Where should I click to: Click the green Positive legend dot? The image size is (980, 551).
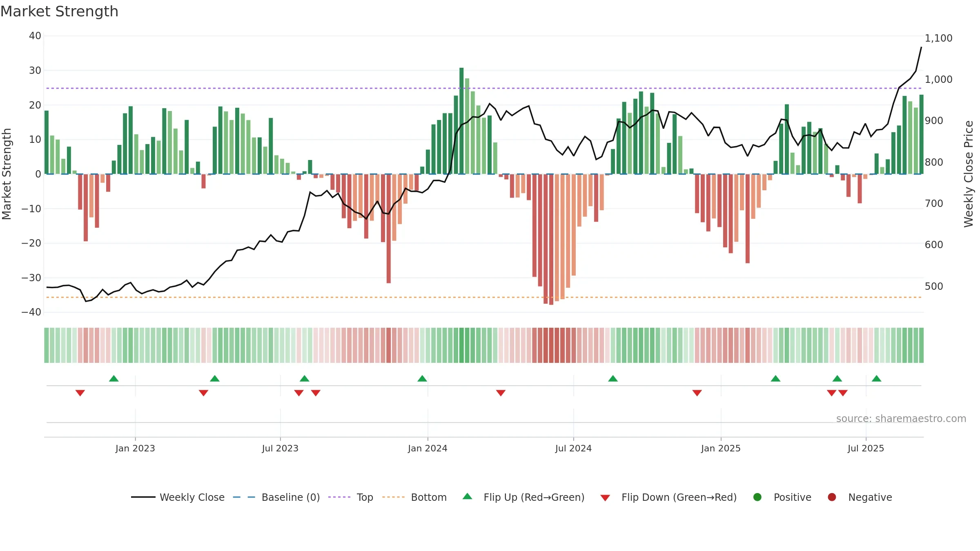pyautogui.click(x=757, y=497)
